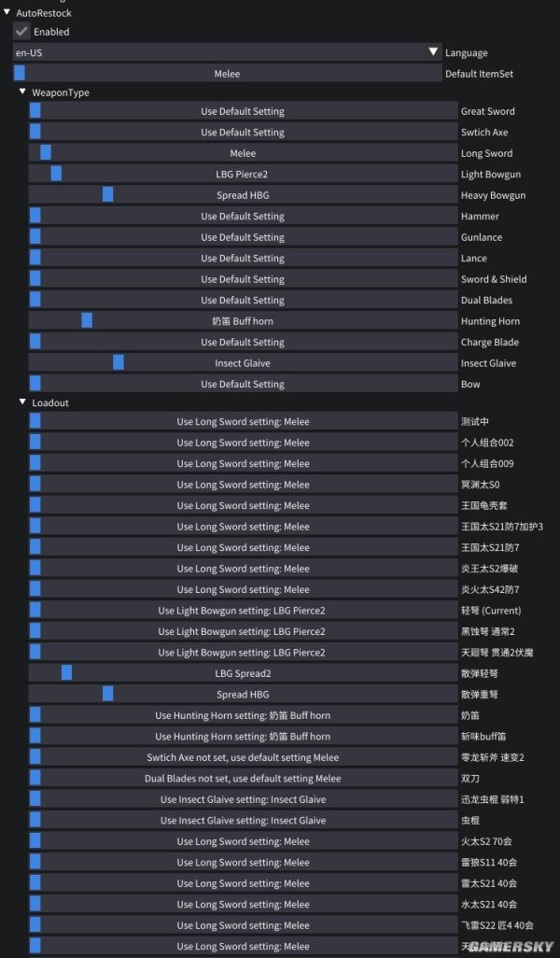This screenshot has height=958, width=560.
Task: Collapse the WeaponType tree node
Action: tap(23, 92)
